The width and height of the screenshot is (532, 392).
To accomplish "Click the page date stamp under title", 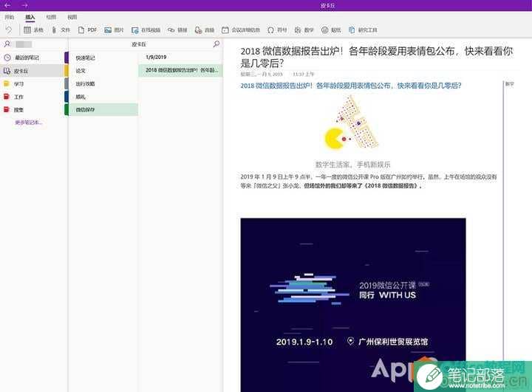I will (x=262, y=74).
